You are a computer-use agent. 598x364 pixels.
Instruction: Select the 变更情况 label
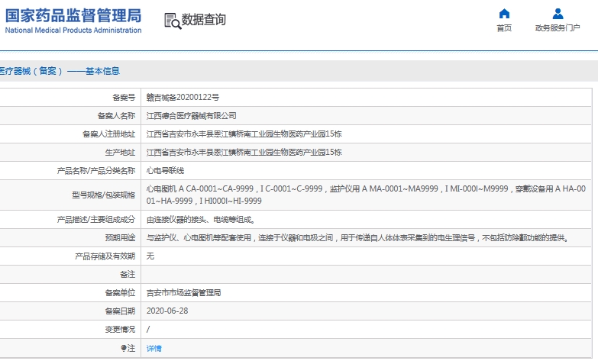coord(120,330)
